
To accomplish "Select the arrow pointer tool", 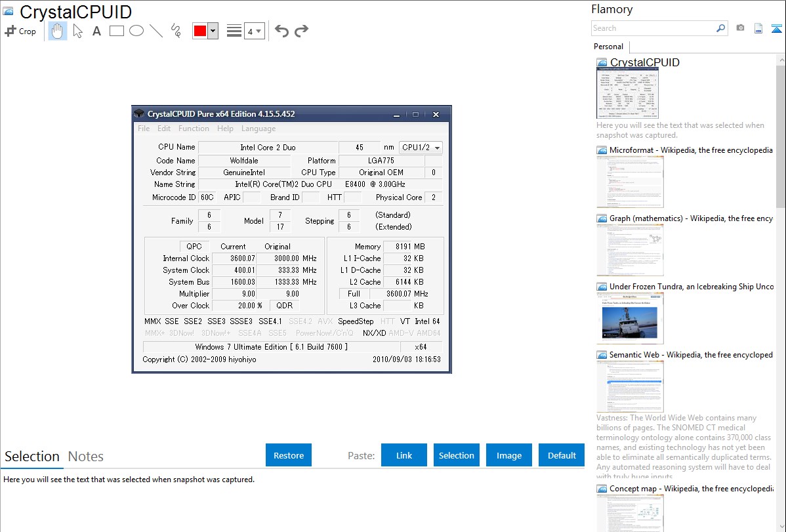I will (77, 31).
